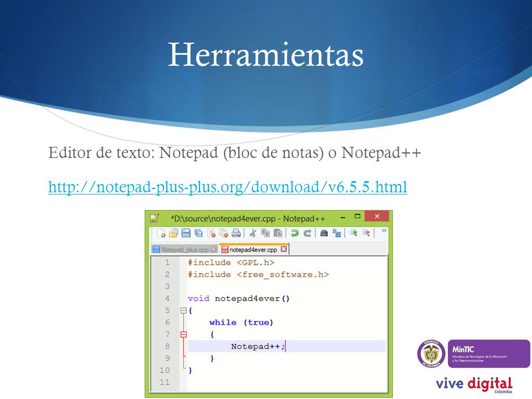Screen dimensions: 532x399
Task: Click the Open file folder icon
Action: (x=173, y=233)
